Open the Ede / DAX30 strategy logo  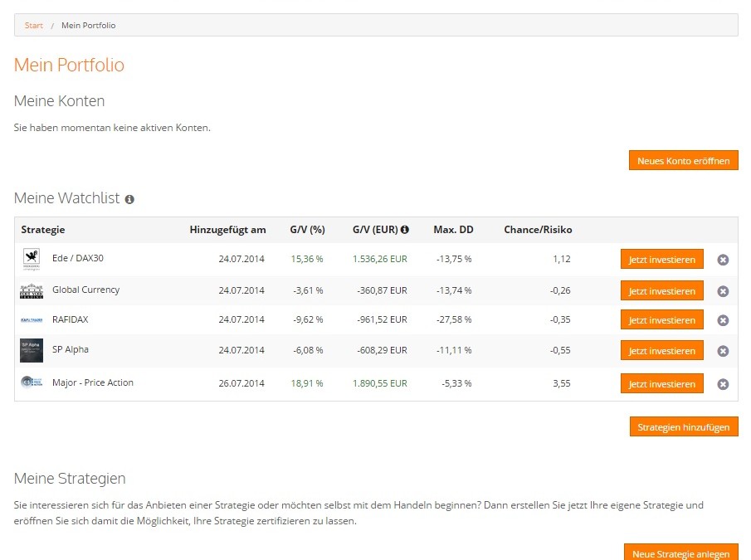[x=31, y=259]
